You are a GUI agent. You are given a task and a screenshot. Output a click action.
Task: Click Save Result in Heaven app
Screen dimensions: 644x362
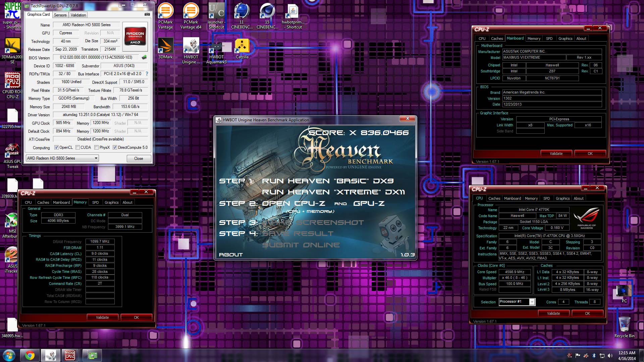pyautogui.click(x=298, y=234)
